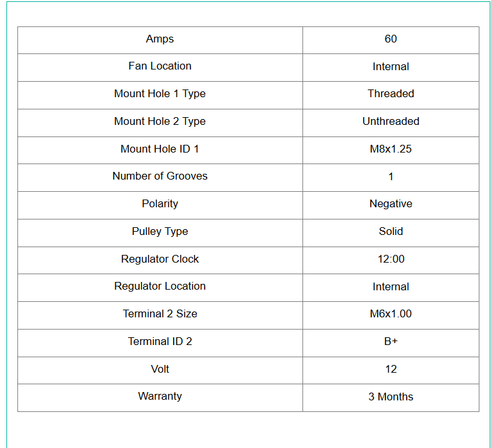491x448 pixels.
Task: Click the Mount Hole ID 1 label
Action: (160, 149)
